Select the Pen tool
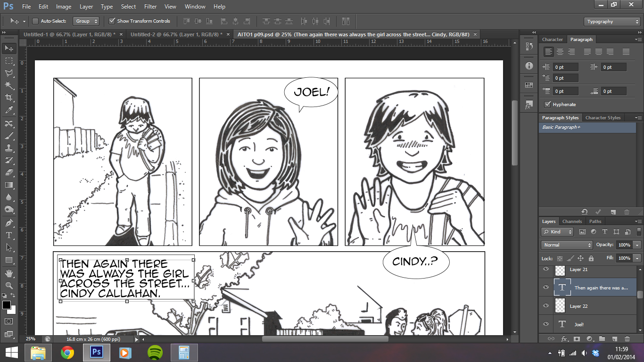 [x=8, y=223]
